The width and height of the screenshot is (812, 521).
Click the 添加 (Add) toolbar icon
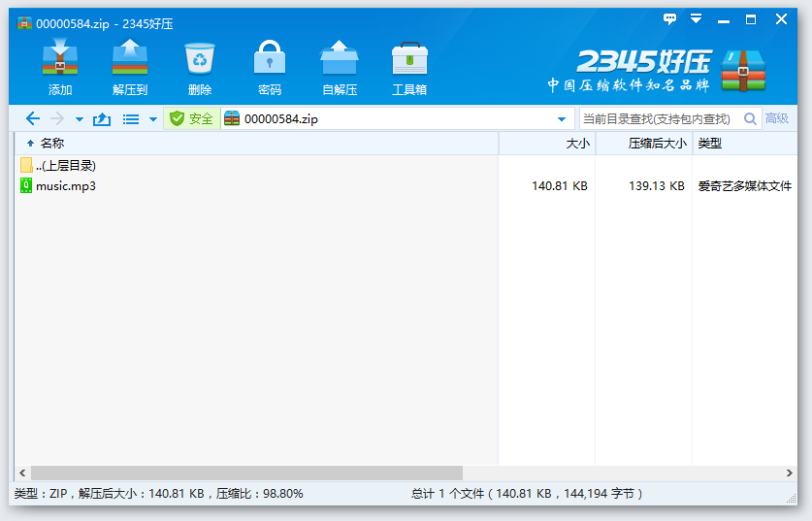pos(60,66)
